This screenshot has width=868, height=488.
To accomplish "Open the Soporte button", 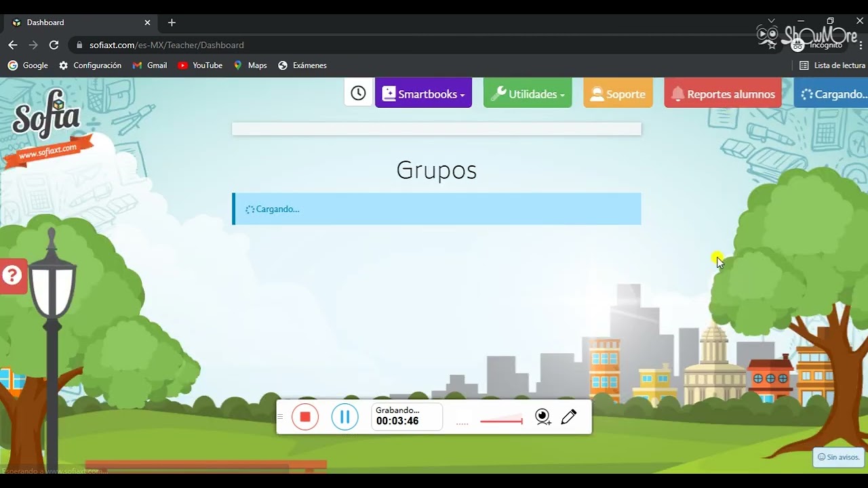I will pyautogui.click(x=618, y=94).
